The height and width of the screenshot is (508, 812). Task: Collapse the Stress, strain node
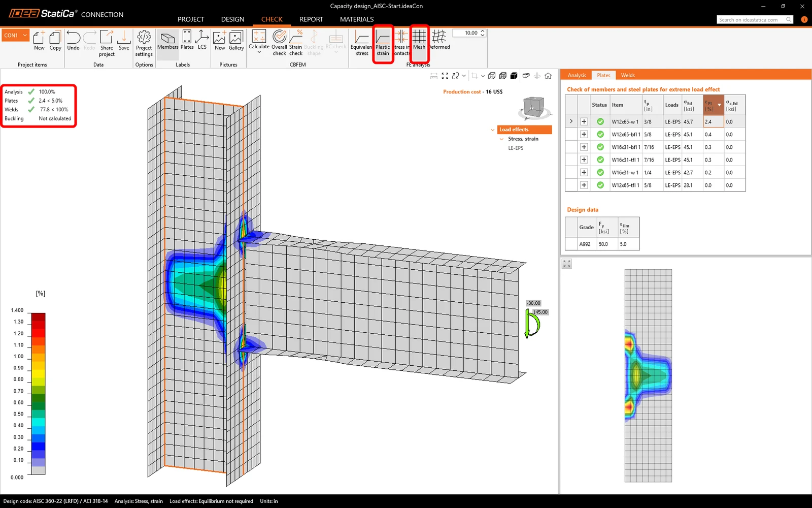click(x=502, y=139)
